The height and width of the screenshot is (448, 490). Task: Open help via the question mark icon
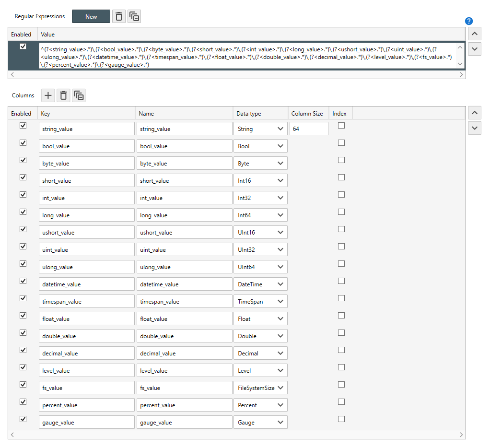(468, 21)
